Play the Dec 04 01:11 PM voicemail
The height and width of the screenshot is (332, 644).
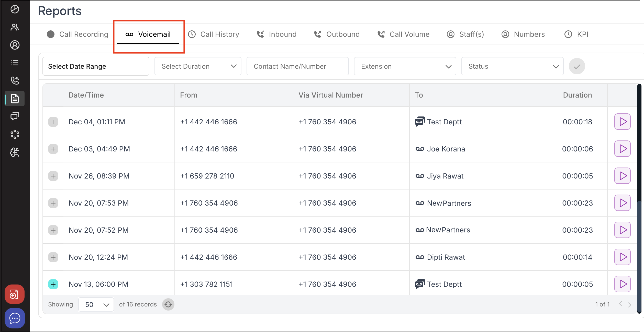pos(622,122)
